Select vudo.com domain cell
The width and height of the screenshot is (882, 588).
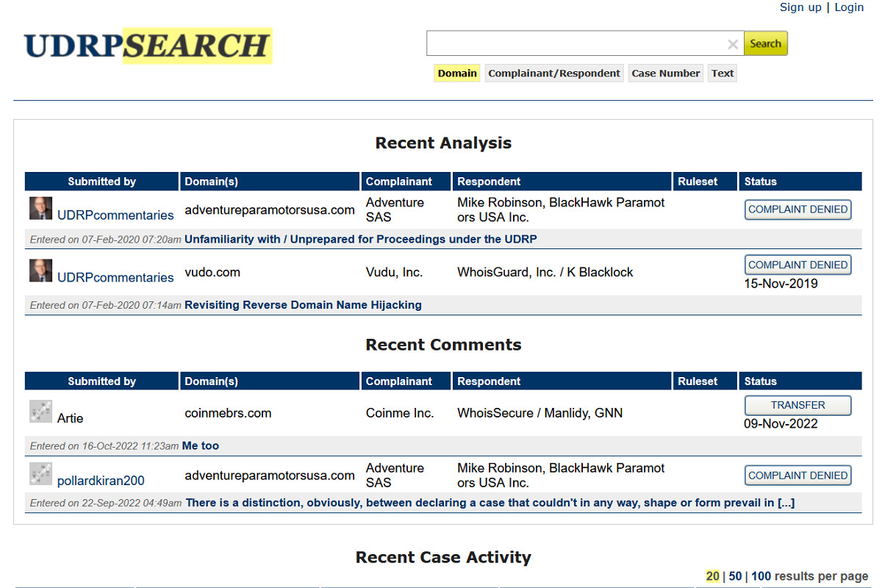click(212, 272)
